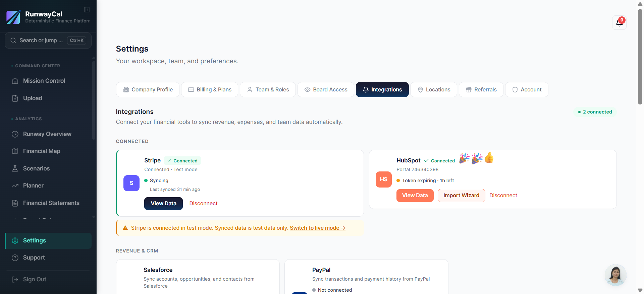Viewport: 644px width, 294px height.
Task: Click the Salesforce integration card title
Action: click(158, 270)
